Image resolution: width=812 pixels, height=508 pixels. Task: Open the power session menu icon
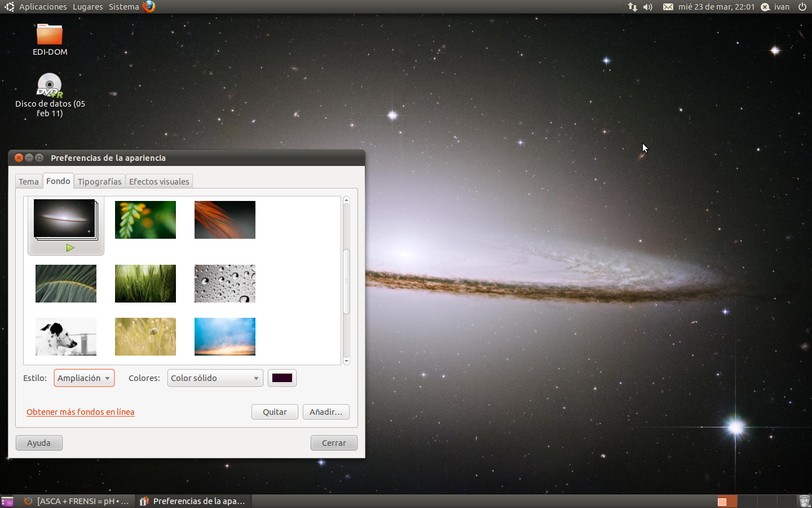pyautogui.click(x=802, y=7)
